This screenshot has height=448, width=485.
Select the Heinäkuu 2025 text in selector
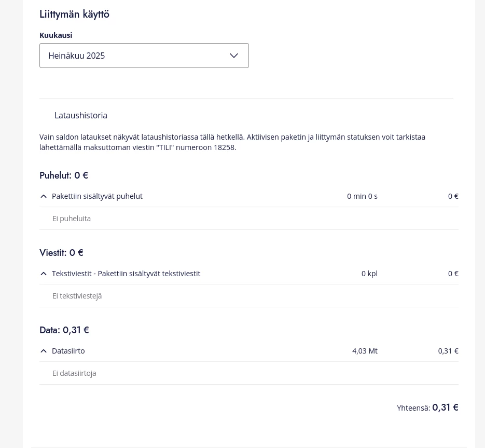pyautogui.click(x=76, y=56)
